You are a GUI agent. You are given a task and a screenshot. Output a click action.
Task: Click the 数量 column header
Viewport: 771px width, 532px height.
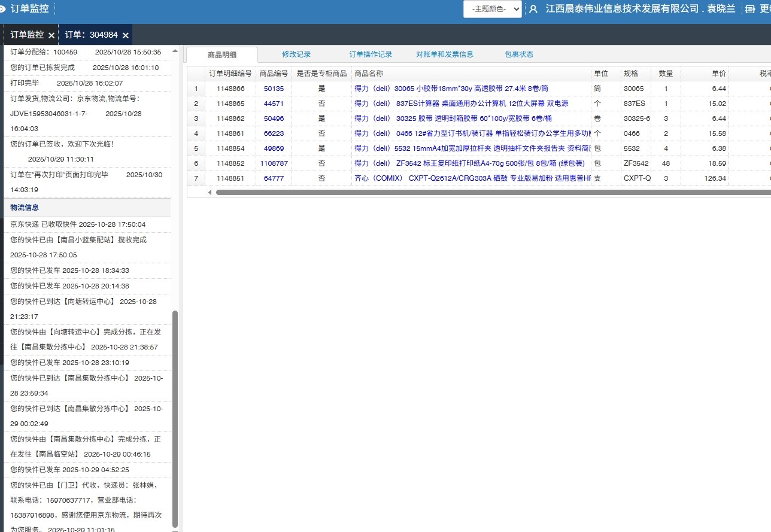666,74
